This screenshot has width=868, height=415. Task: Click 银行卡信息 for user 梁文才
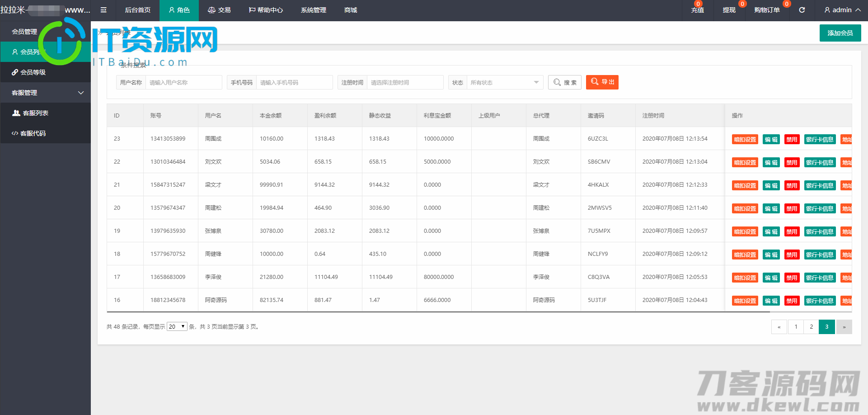tap(820, 185)
